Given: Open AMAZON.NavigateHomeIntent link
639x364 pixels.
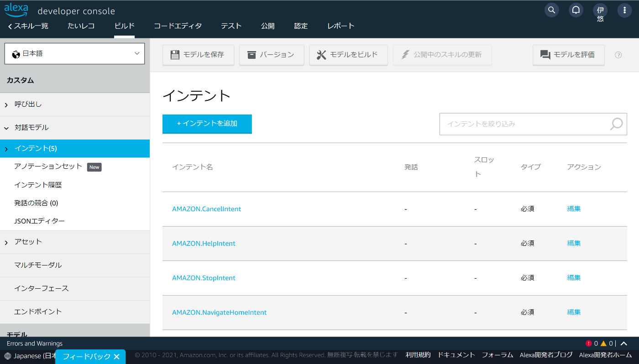Looking at the screenshot, I should coord(219,312).
